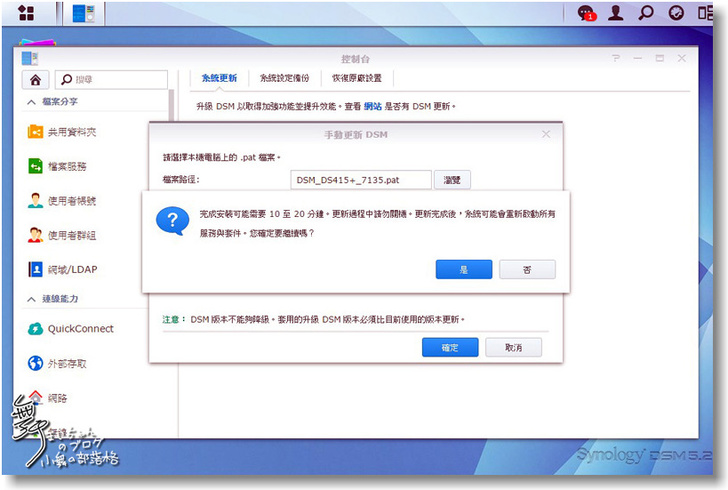The width and height of the screenshot is (728, 490).
Task: Click the 使用者帳號 user icon
Action: click(x=35, y=200)
